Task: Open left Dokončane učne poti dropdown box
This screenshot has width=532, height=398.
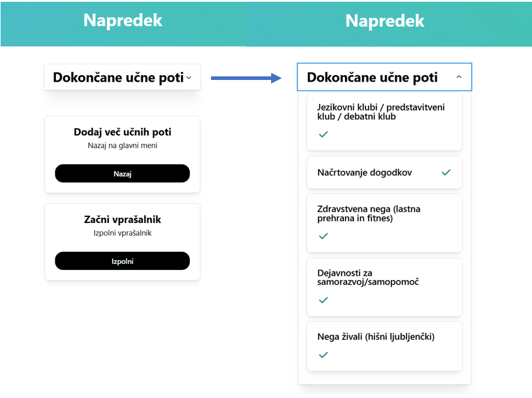Action: (123, 78)
